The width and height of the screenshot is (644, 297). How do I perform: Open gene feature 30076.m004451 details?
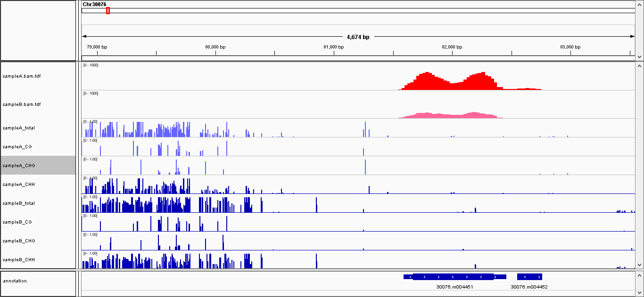coord(453,277)
